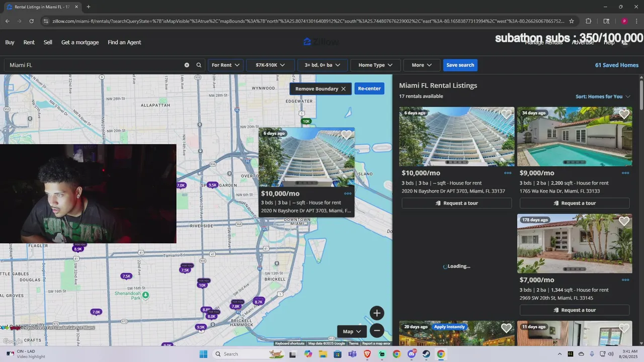
Task: Expand the Home Type filter
Action: coord(375,65)
